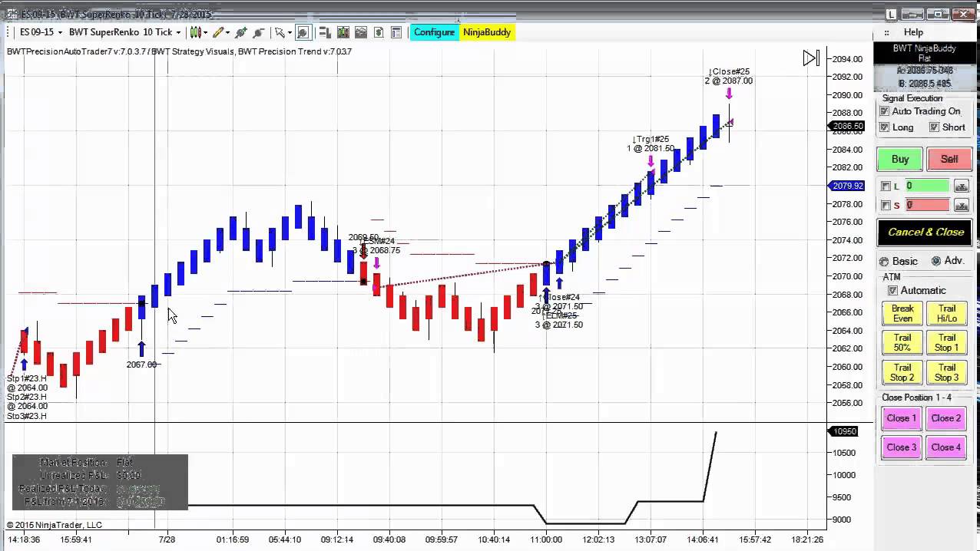980x551 pixels.
Task: Open the properties window icon
Action: [396, 32]
